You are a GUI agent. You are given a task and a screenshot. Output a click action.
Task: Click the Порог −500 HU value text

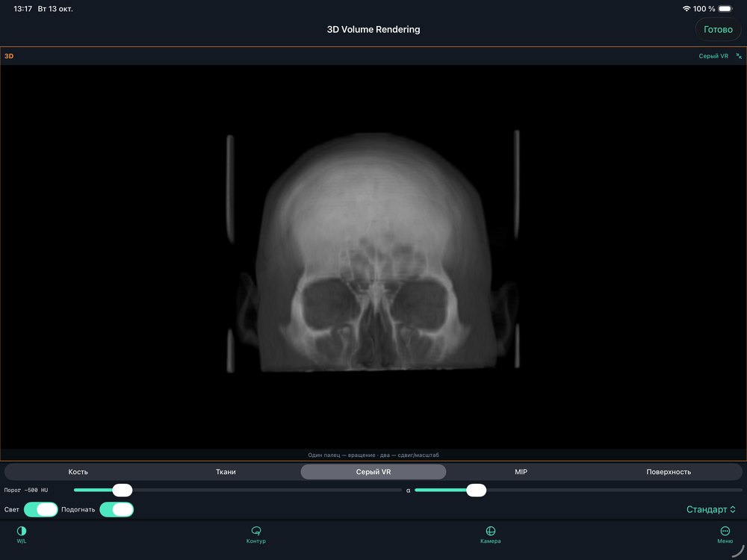26,490
